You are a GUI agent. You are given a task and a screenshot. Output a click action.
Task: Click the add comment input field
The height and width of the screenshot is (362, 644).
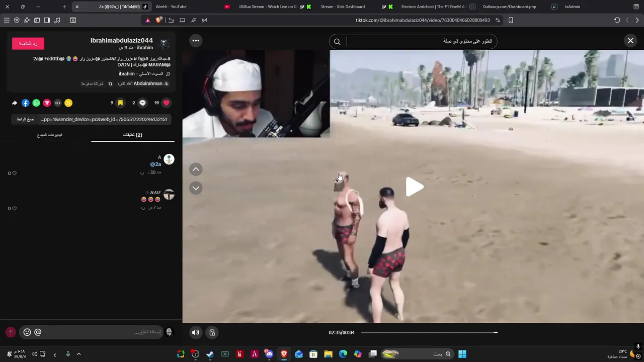point(103,332)
